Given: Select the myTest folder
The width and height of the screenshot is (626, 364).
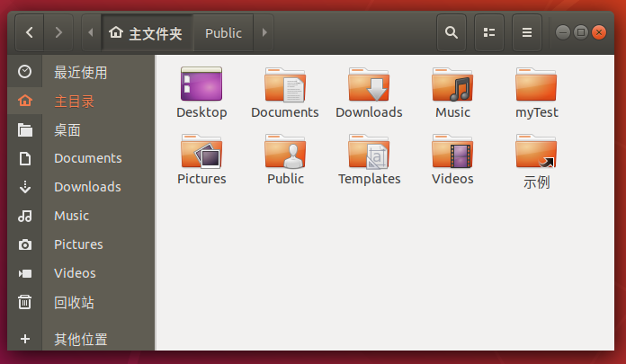Looking at the screenshot, I should coord(536,86).
